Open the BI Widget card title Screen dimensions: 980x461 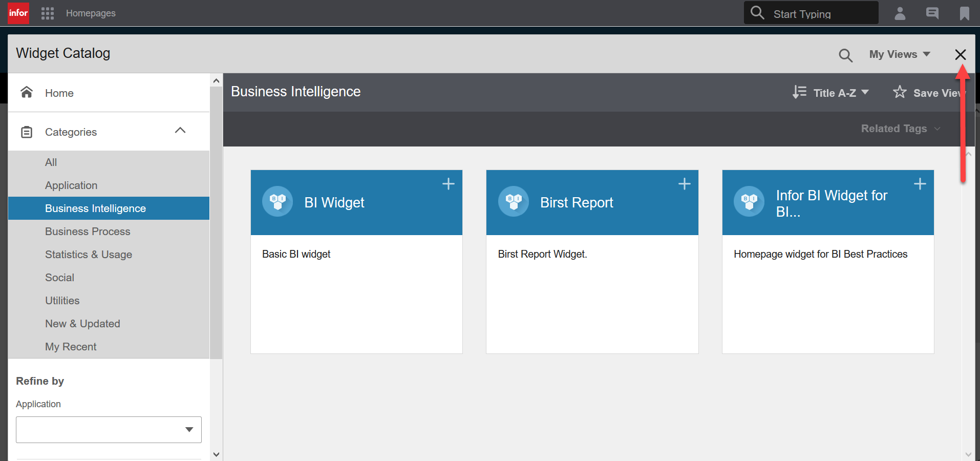334,203
